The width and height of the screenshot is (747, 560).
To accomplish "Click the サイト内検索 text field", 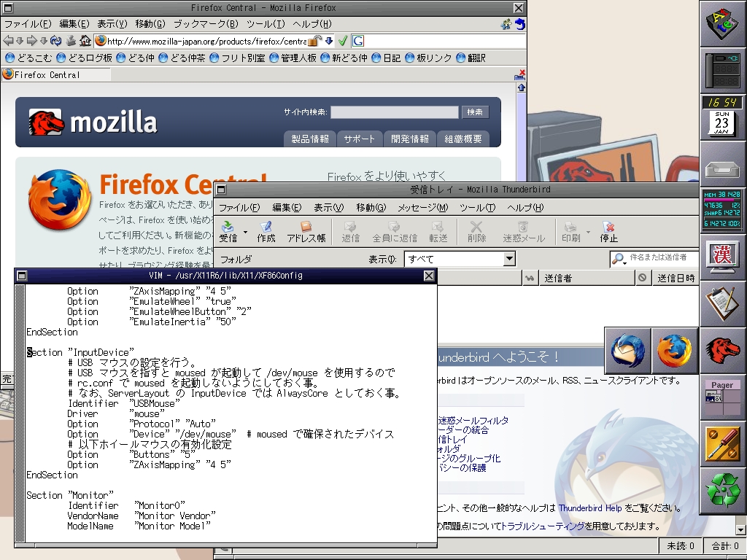I will click(395, 112).
